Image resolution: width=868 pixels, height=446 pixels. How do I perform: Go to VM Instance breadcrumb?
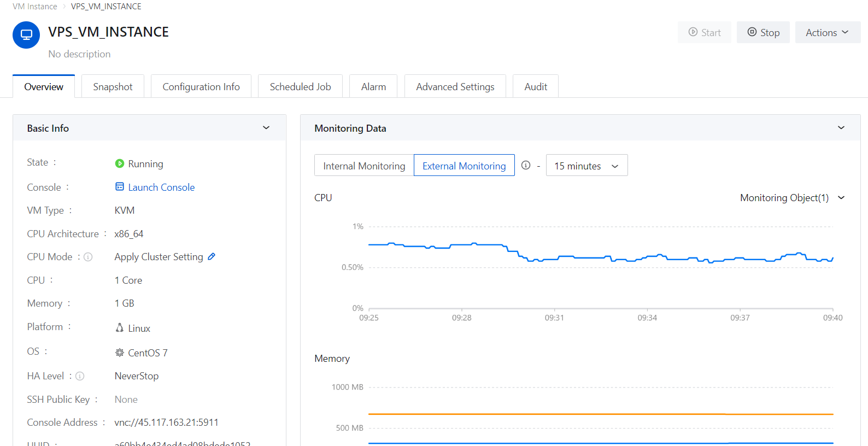[35, 7]
